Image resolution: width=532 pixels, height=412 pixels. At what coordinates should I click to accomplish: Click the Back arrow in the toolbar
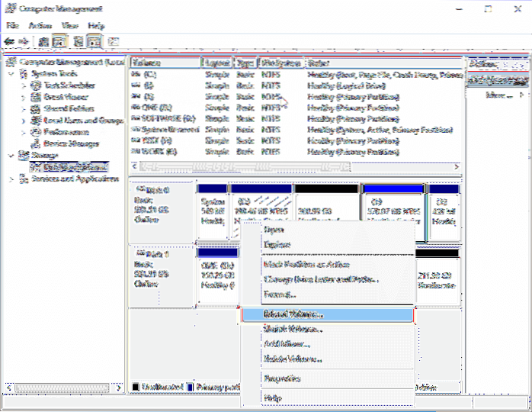pos(10,41)
